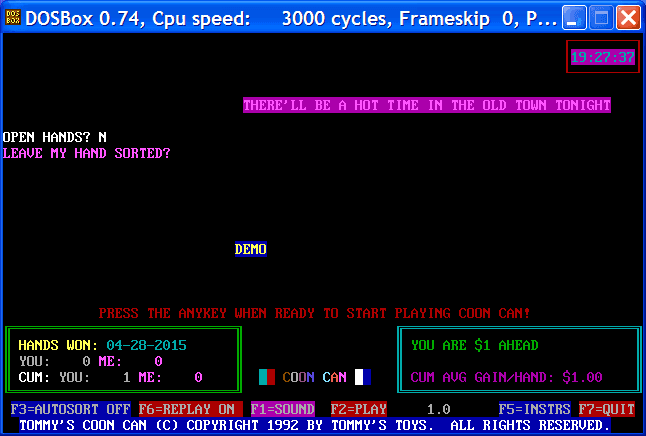Click the white and blue card icon
The image size is (646, 436).
tap(363, 377)
